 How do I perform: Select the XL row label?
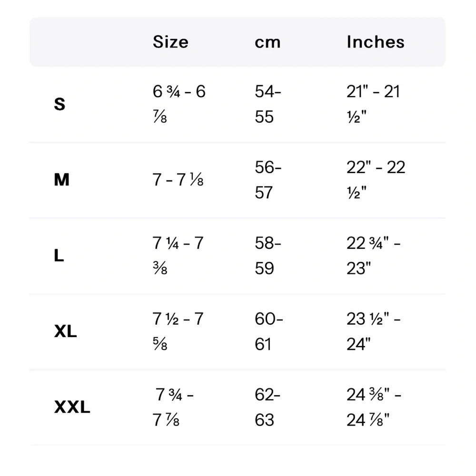point(65,331)
